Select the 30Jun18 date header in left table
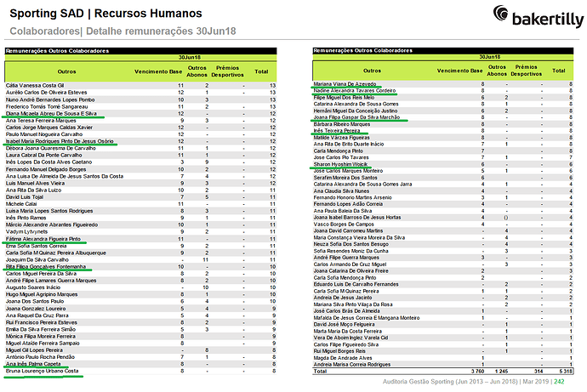This screenshot has height=392, width=587. 190,58
